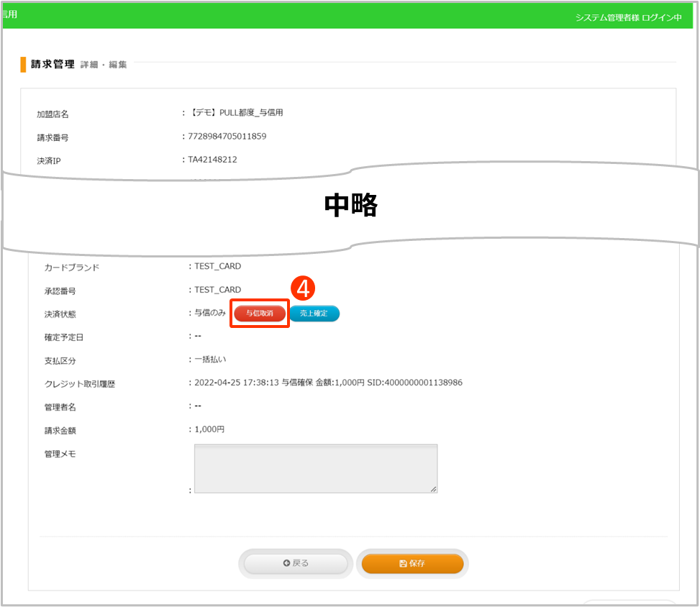Click the 請求管理 page heading
700x607 pixels.
coord(53,64)
